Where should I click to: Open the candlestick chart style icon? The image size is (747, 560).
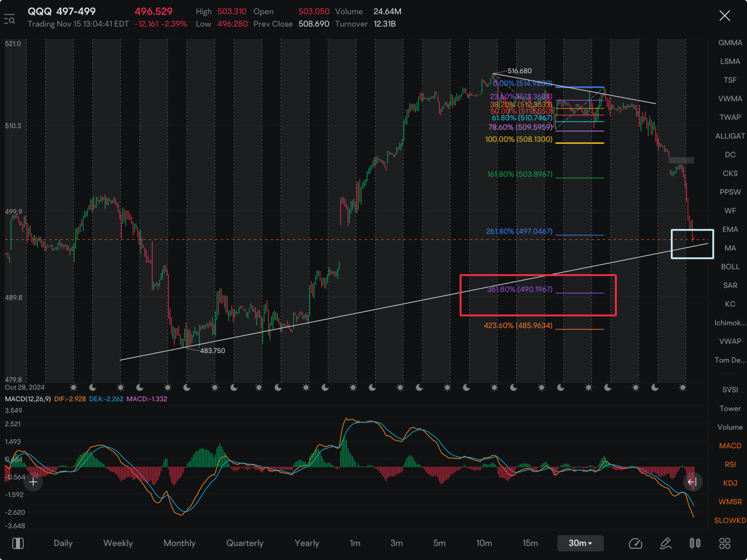pyautogui.click(x=695, y=543)
